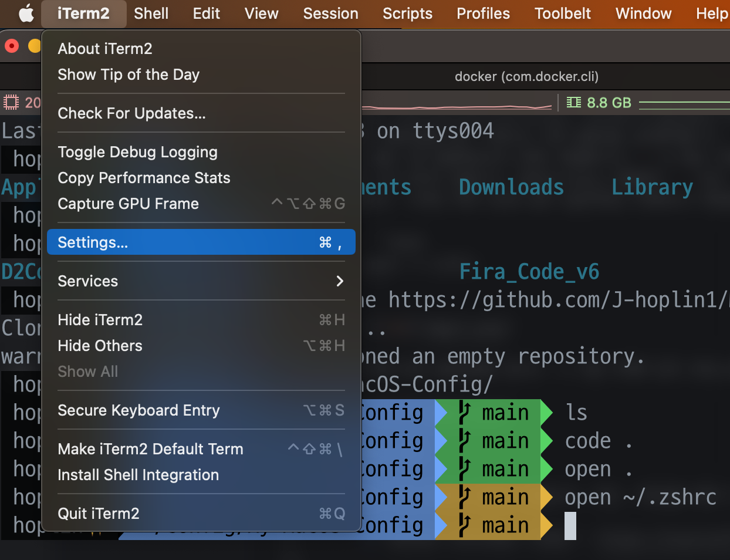Click the Library directory name
The width and height of the screenshot is (730, 560).
[x=652, y=187]
